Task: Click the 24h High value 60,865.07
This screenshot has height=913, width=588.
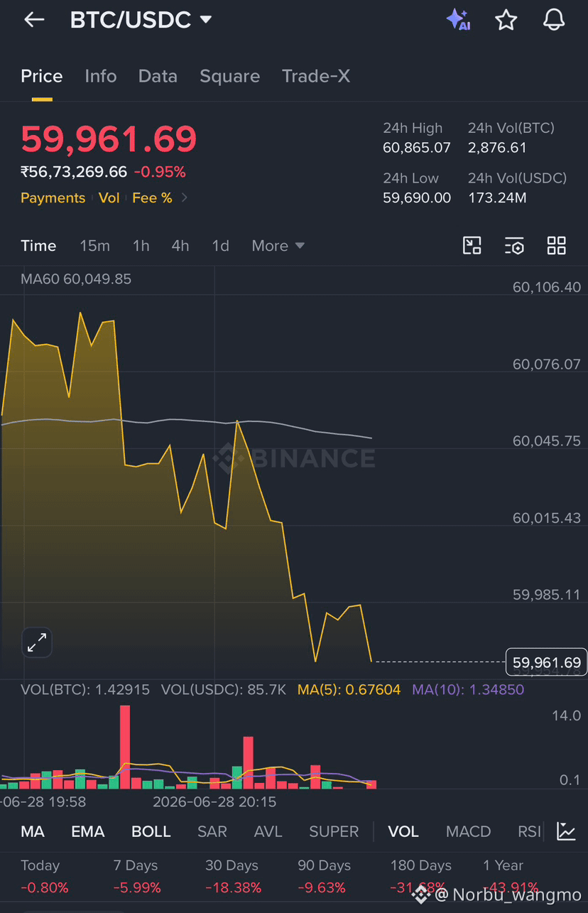Action: [x=417, y=148]
